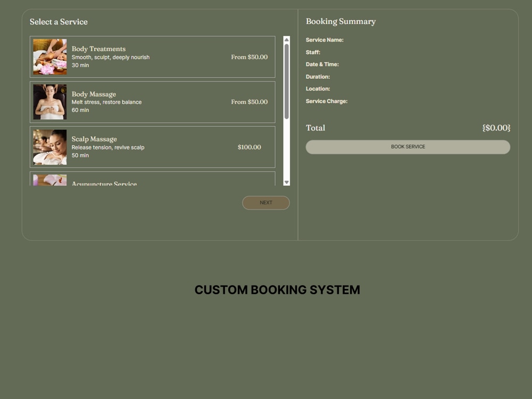Screen dimensions: 532x399
Task: Click the CUSTOM BOOKING SYSTEM title
Action: [277, 290]
